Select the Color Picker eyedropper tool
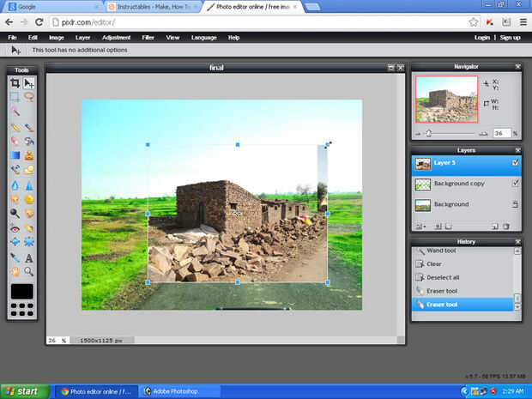 point(15,258)
